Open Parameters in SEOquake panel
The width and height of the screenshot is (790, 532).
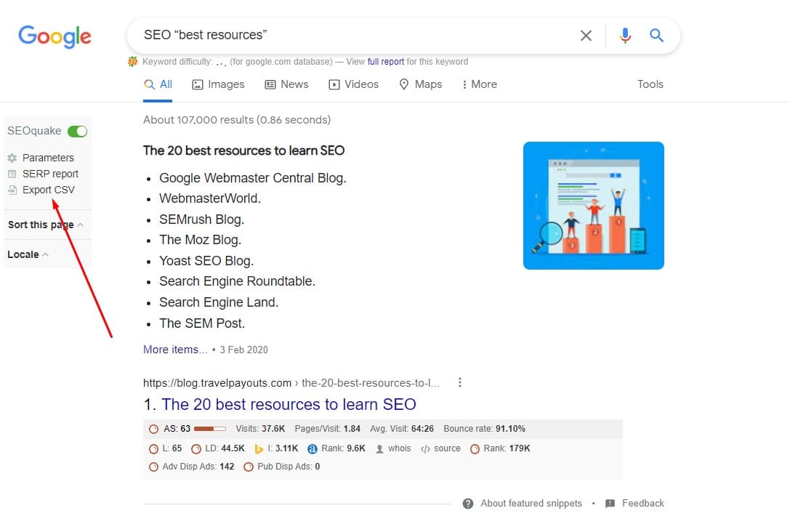(x=48, y=158)
